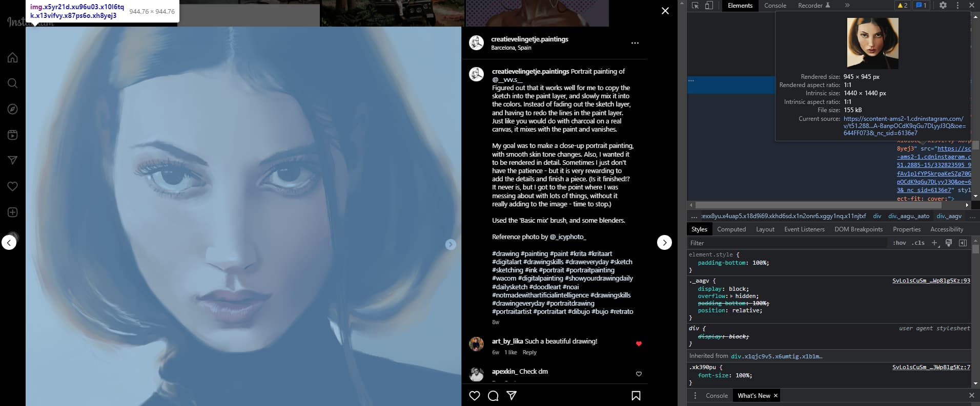Open the Reels icon in sidebar
This screenshot has height=406, width=980.
(x=13, y=135)
